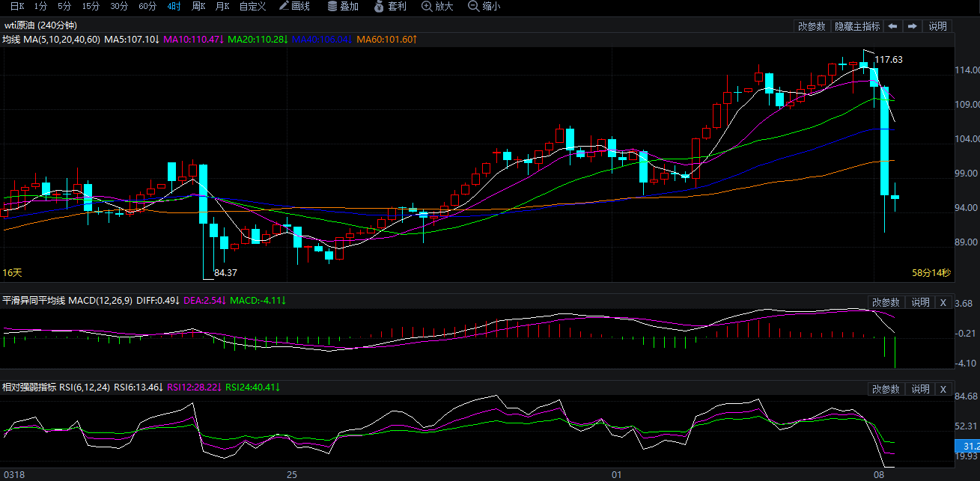Switch to the 日K daily timeframe
This screenshot has width=980, height=481.
(x=16, y=6)
